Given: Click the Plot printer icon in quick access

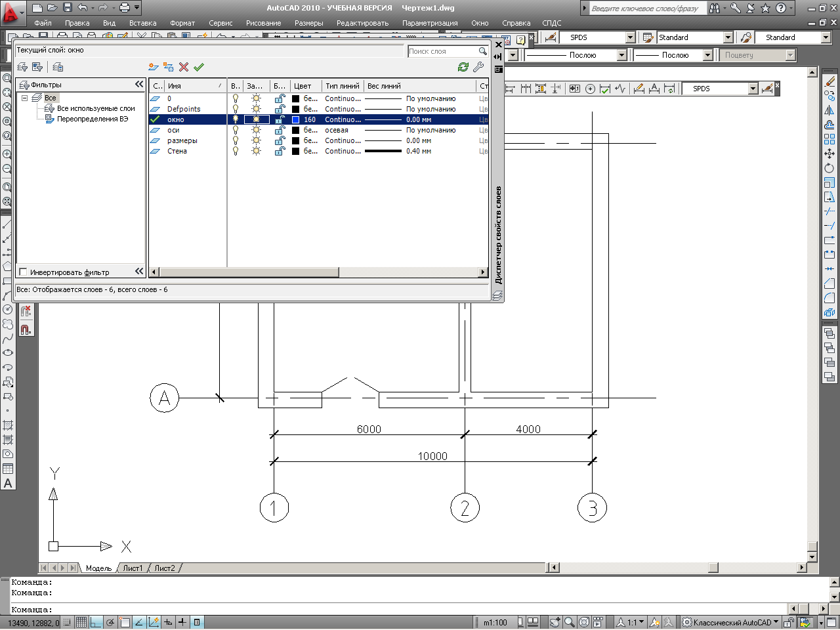Looking at the screenshot, I should [x=124, y=8].
